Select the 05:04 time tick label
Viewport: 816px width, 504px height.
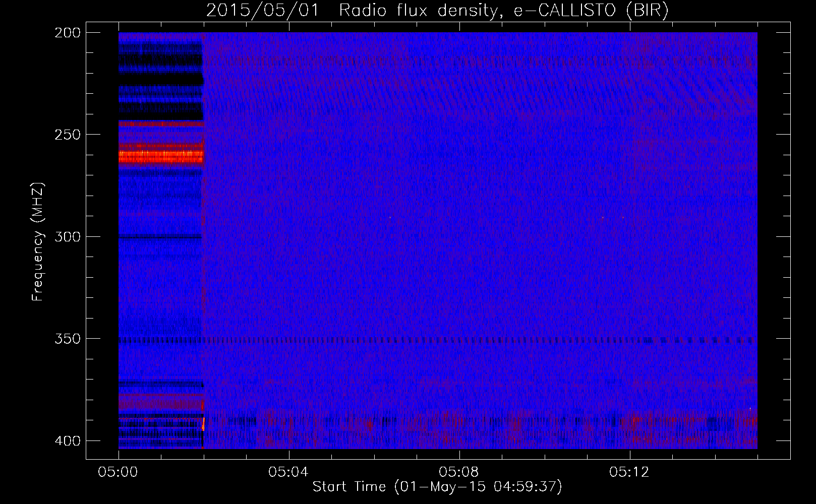click(288, 472)
